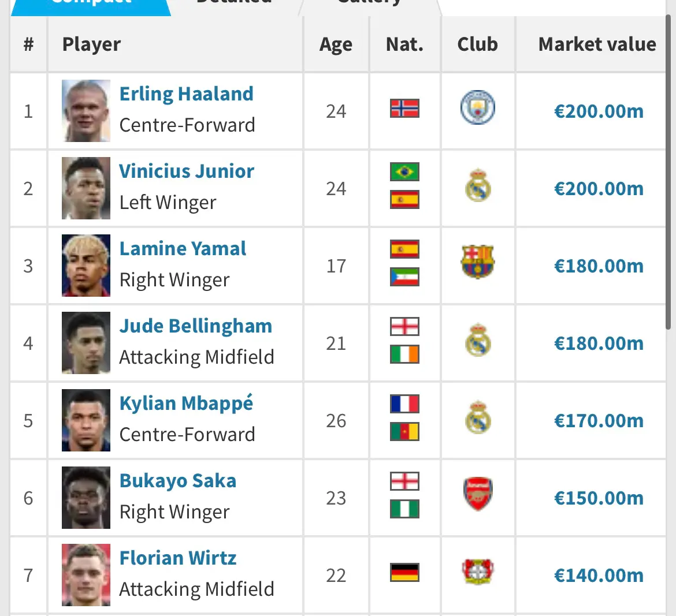Click Florian Wirtz's €140.00m market value

click(x=599, y=575)
